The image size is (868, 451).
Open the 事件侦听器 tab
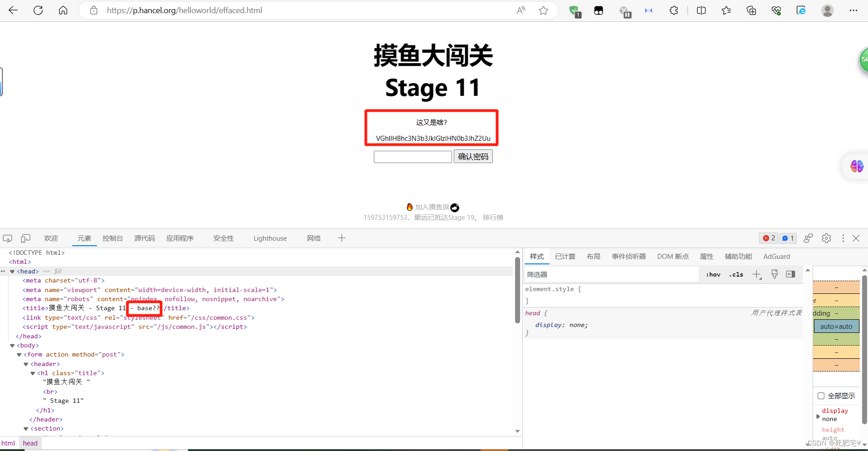point(629,257)
